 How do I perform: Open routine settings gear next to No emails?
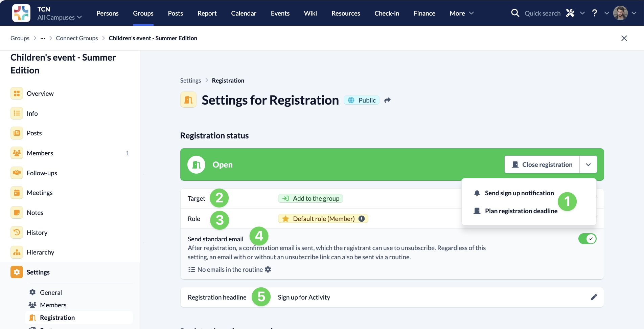268,269
